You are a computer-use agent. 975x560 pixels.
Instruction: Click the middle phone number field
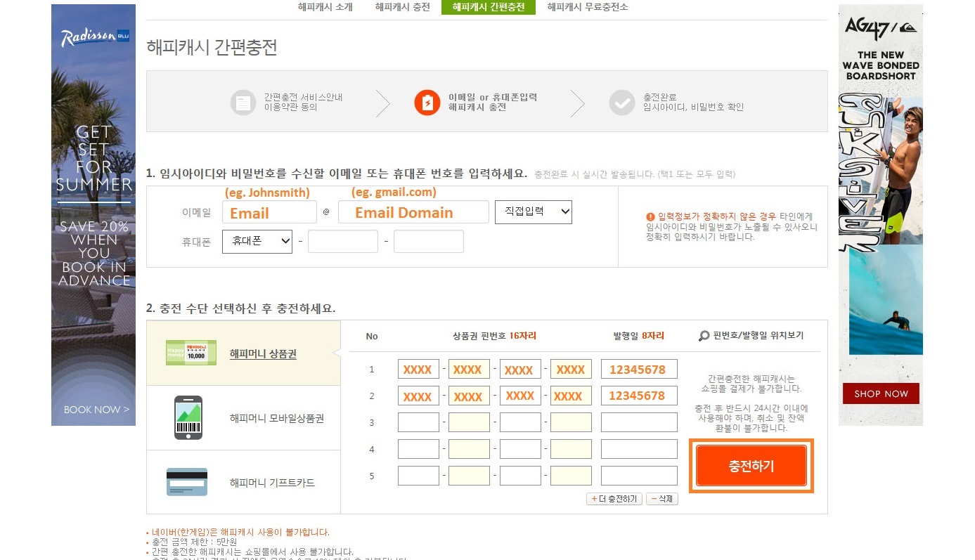(x=343, y=241)
